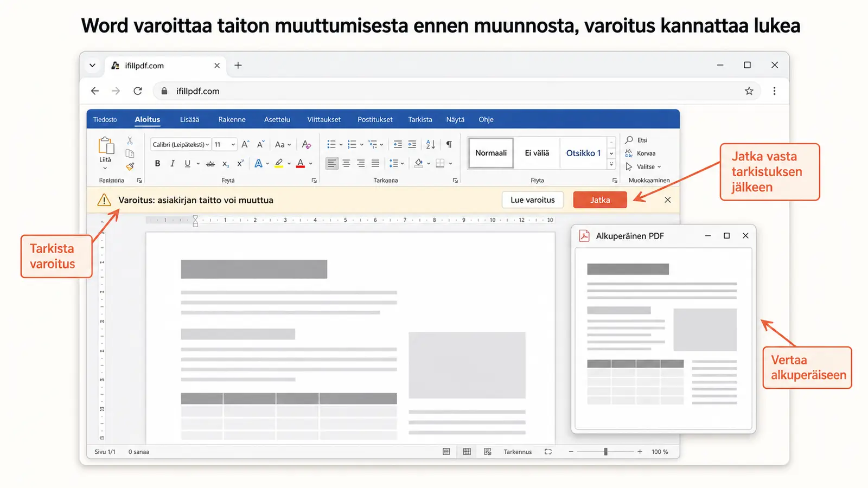
Task: Click the Numbered list icon
Action: (352, 144)
